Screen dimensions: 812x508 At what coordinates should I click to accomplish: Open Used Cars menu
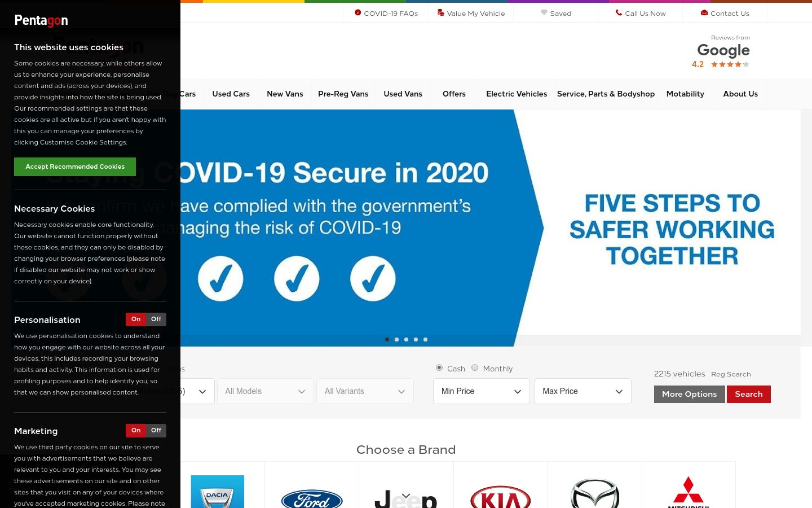(x=231, y=94)
